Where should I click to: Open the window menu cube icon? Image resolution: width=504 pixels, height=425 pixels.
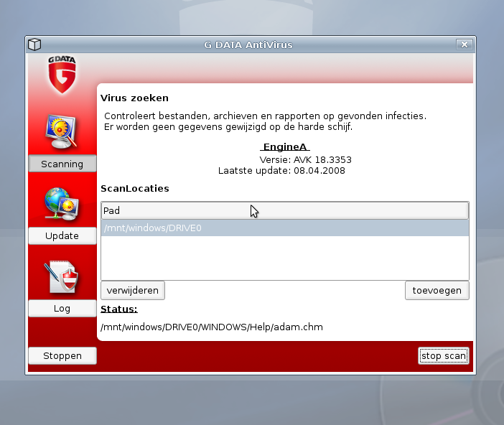click(34, 45)
